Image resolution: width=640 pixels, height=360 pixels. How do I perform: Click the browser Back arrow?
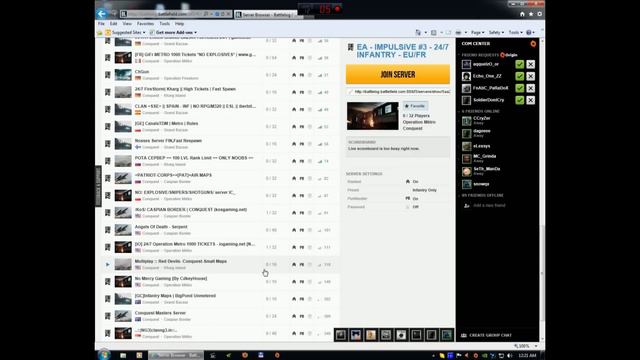pos(102,14)
